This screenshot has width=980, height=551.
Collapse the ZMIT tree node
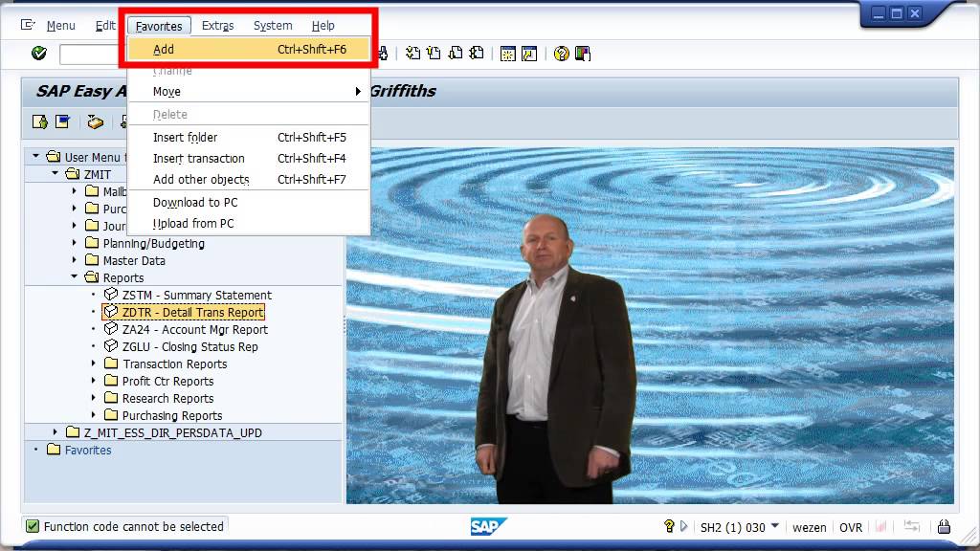point(55,173)
